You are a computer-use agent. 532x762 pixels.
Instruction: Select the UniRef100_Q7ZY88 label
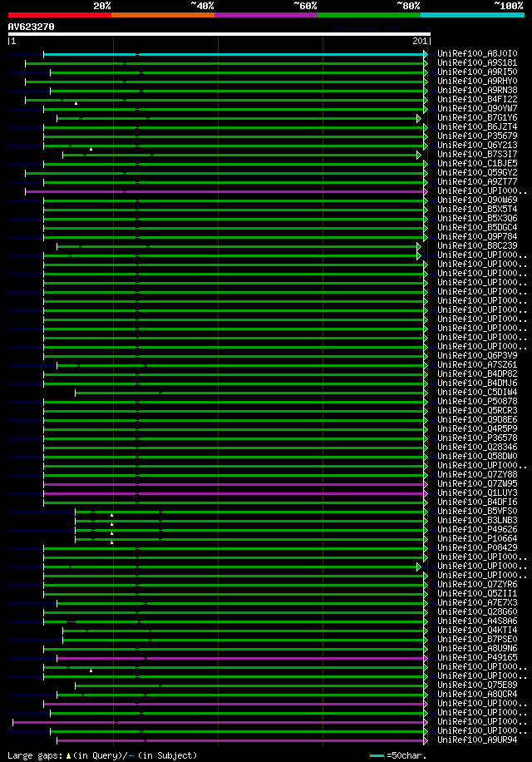tap(477, 474)
